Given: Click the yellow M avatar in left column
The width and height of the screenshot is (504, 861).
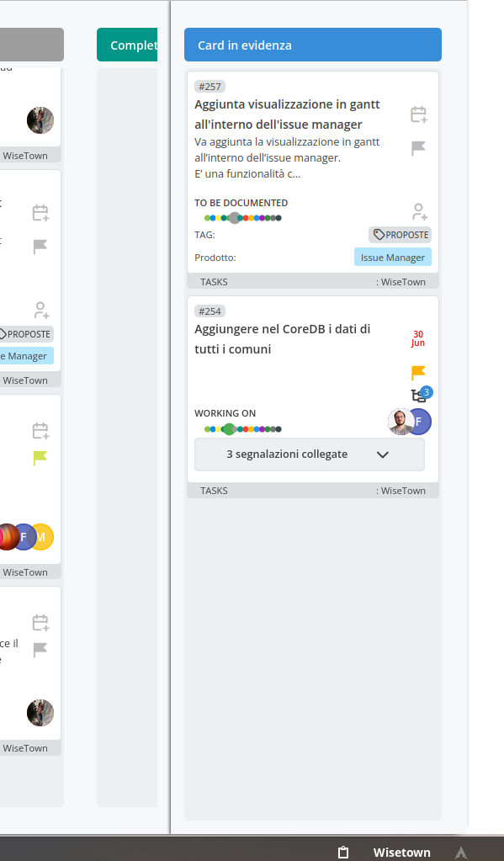Looking at the screenshot, I should tap(42, 536).
